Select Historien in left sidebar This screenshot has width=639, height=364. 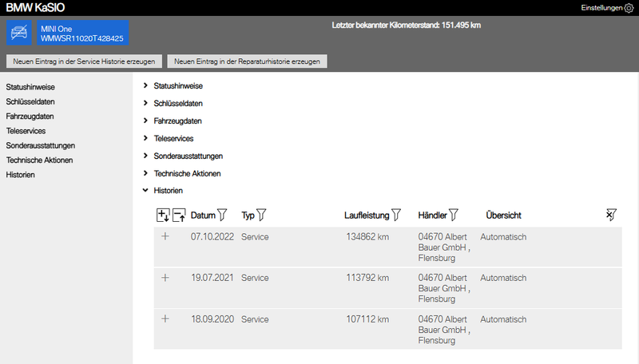(x=21, y=175)
